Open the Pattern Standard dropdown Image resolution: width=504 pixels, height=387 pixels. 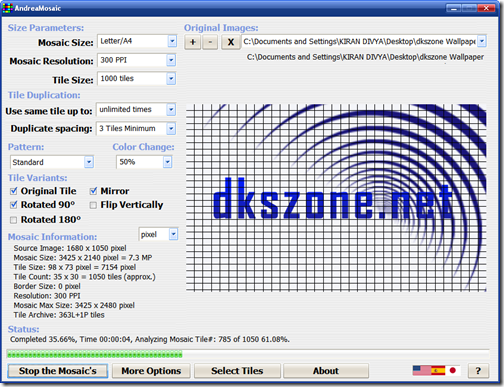pyautogui.click(x=89, y=162)
